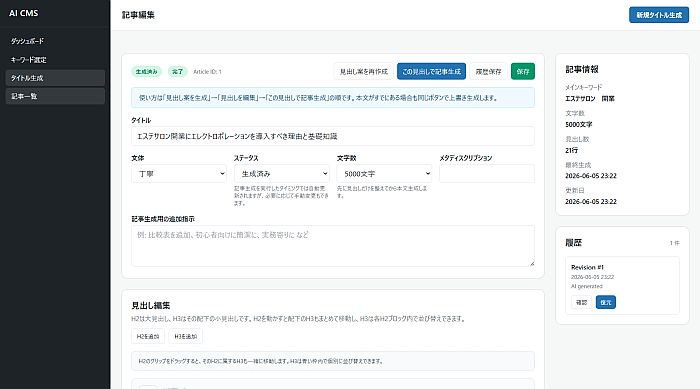Click the green 保存 button
Viewport: 700px width, 389px height.
[523, 71]
